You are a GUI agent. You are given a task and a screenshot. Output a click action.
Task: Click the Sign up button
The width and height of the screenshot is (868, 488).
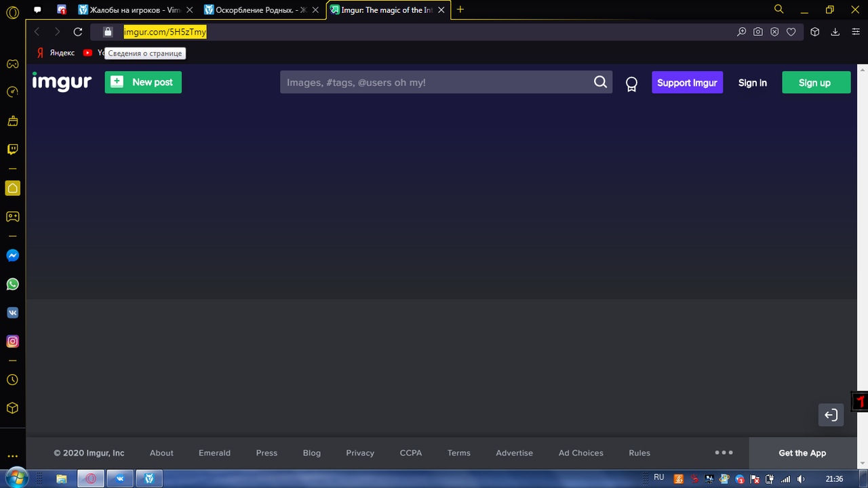click(815, 83)
